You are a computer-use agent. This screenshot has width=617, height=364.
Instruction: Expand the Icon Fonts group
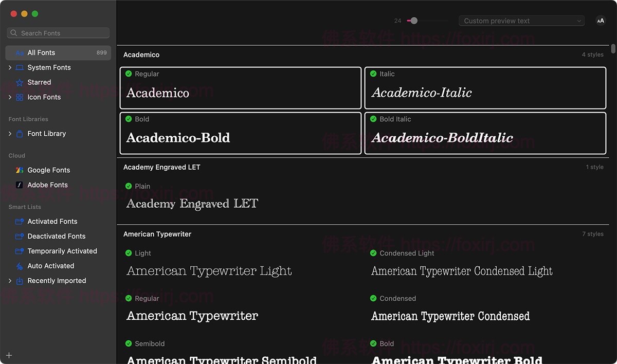click(9, 97)
